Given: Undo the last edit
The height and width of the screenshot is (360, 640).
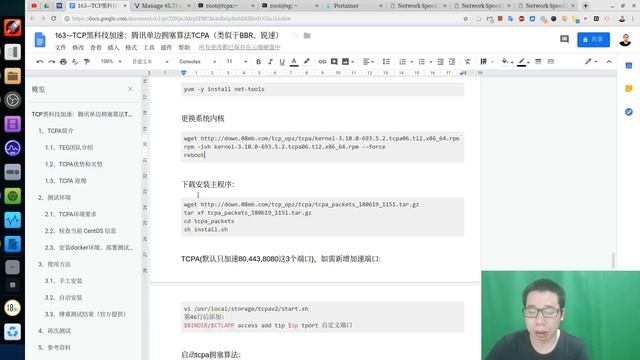Looking at the screenshot, I should pyautogui.click(x=40, y=62).
